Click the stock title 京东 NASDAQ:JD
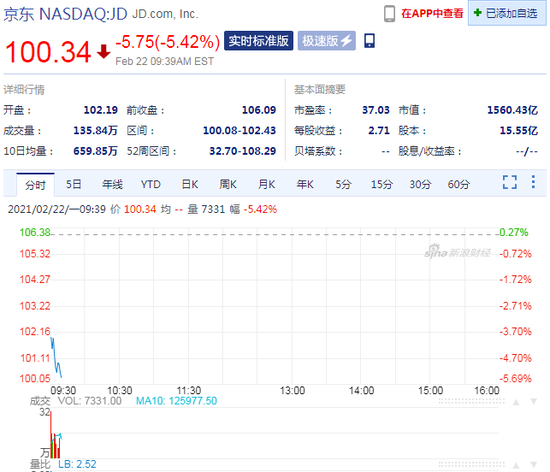The height and width of the screenshot is (472, 550). 65,14
